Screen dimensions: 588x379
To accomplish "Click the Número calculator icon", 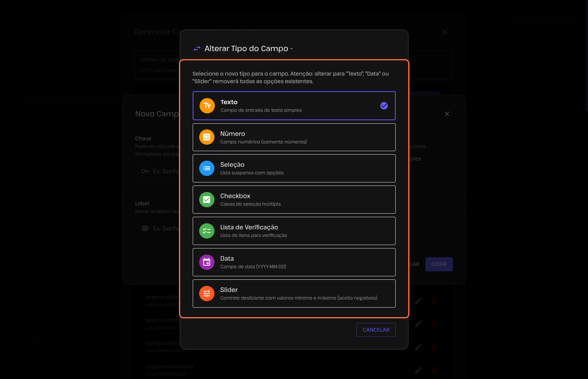I will [206, 137].
